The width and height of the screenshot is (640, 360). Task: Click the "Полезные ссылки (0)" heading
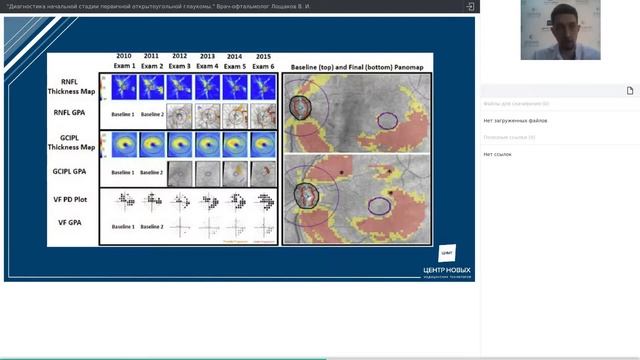coord(509,137)
